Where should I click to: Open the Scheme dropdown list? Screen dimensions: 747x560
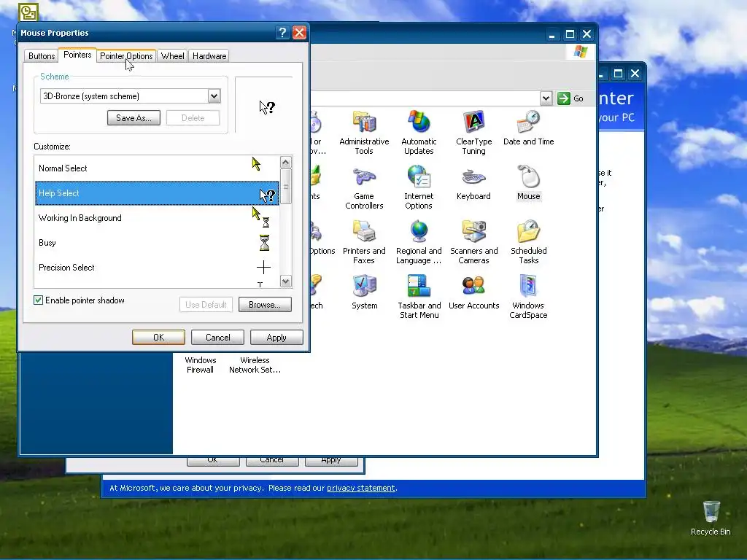[x=214, y=96]
